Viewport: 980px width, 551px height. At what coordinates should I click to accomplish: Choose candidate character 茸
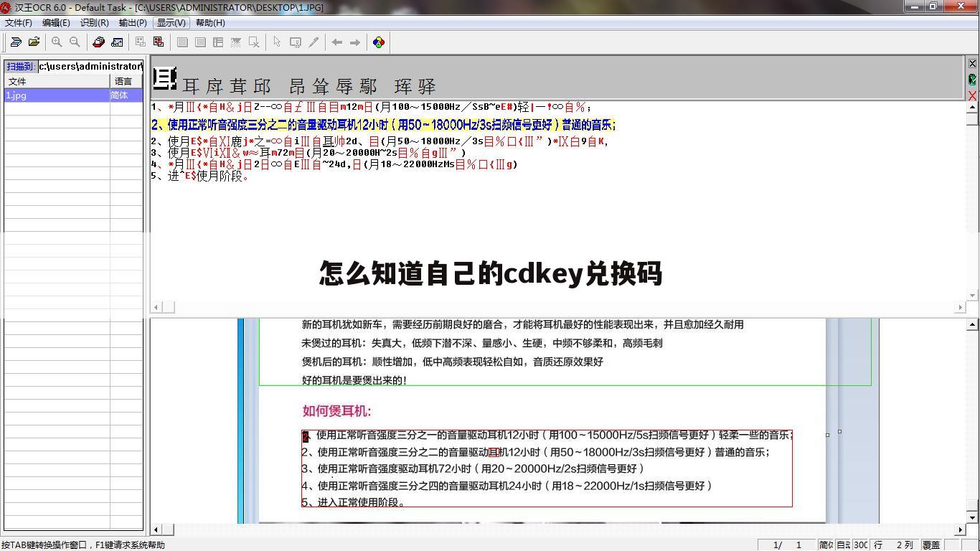pos(238,87)
